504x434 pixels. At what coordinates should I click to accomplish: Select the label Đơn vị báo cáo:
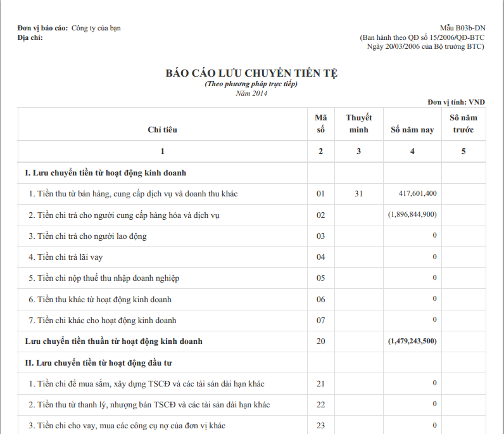(43, 29)
